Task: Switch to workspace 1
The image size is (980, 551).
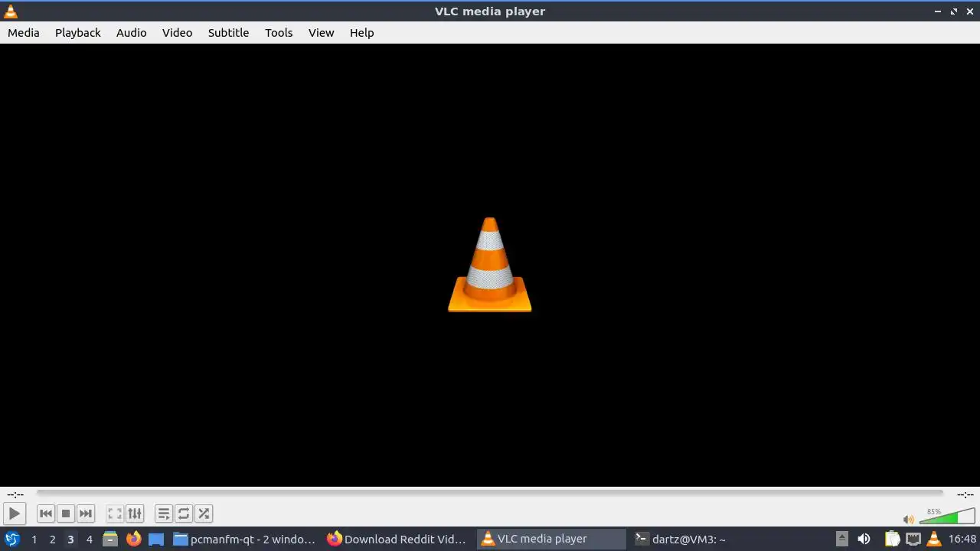Action: 34,539
